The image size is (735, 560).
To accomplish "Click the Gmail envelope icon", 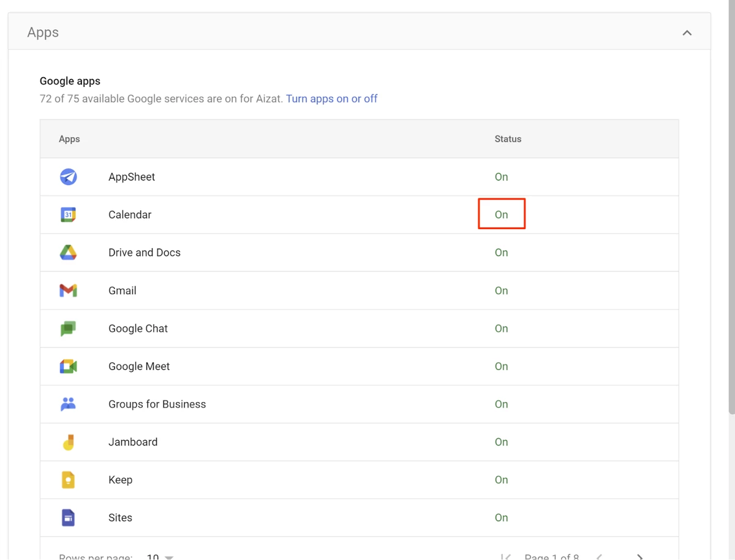I will [68, 290].
